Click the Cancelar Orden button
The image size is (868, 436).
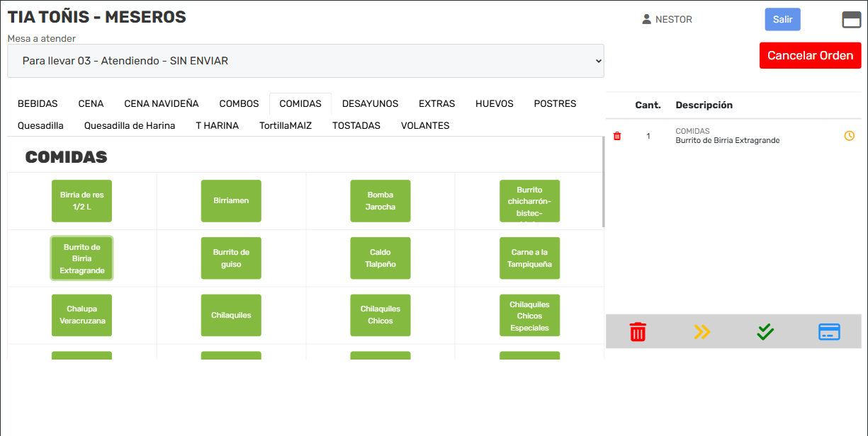(x=810, y=55)
